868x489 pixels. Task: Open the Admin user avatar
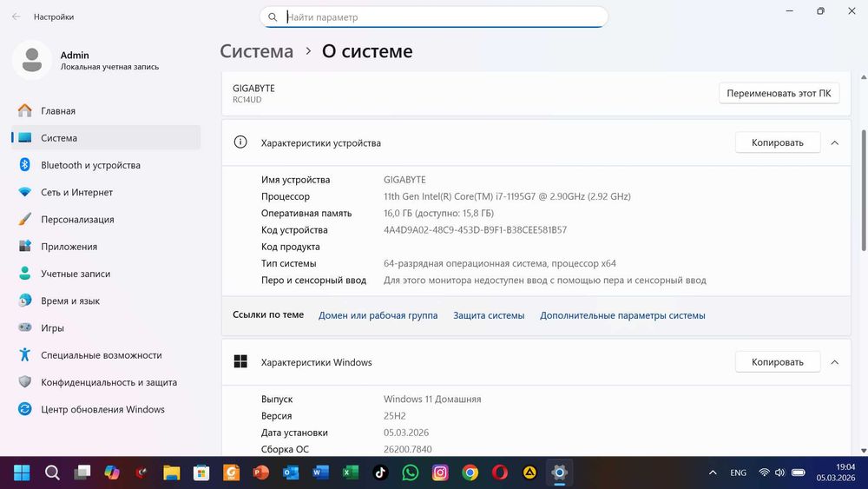coord(32,60)
